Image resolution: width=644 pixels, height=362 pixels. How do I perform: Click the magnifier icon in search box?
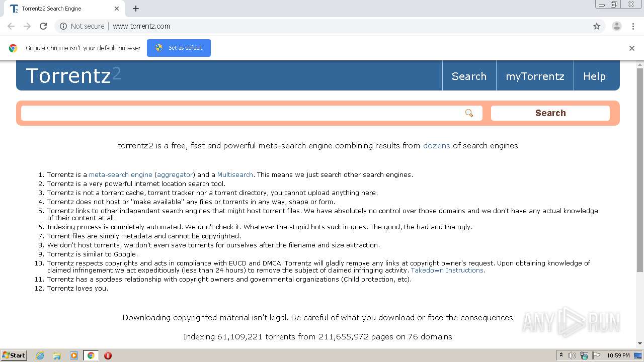469,113
